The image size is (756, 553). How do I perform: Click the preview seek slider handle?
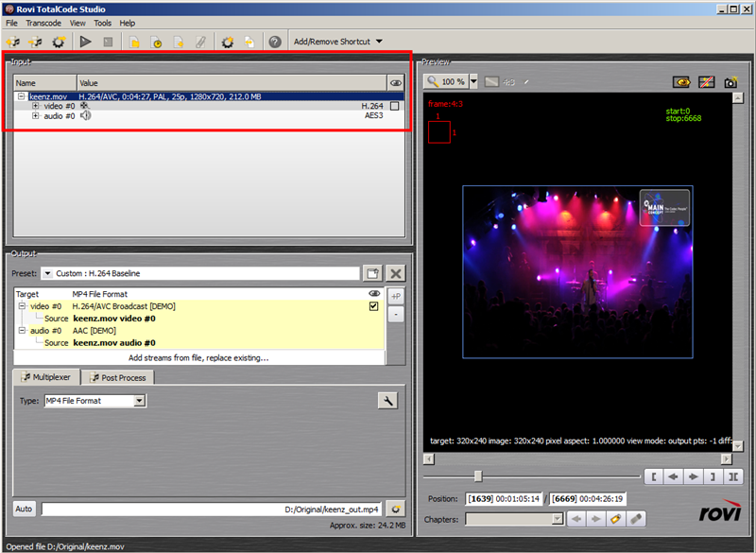(x=478, y=476)
